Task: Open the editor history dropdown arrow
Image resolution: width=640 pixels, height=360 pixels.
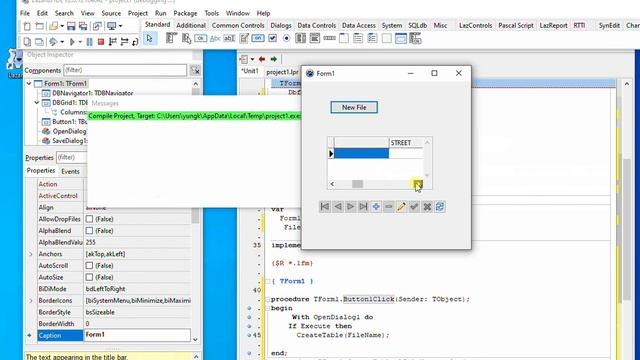Action: [x=252, y=60]
